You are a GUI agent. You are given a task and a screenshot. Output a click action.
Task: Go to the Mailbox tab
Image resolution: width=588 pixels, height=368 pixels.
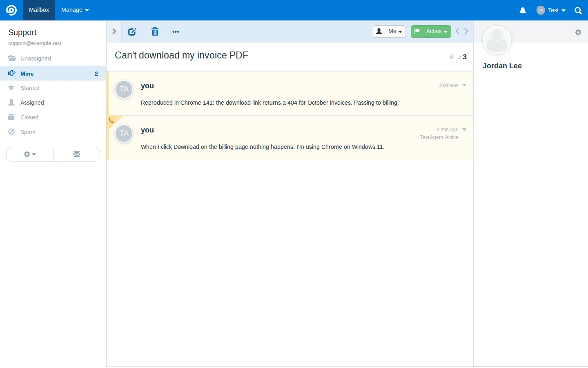[x=39, y=10]
